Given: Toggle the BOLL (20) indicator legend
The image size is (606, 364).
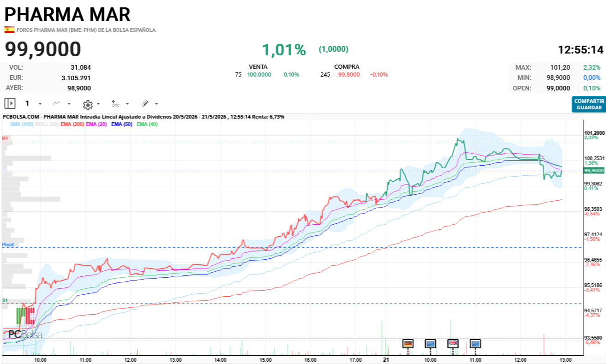Looking at the screenshot, I should coord(47,124).
